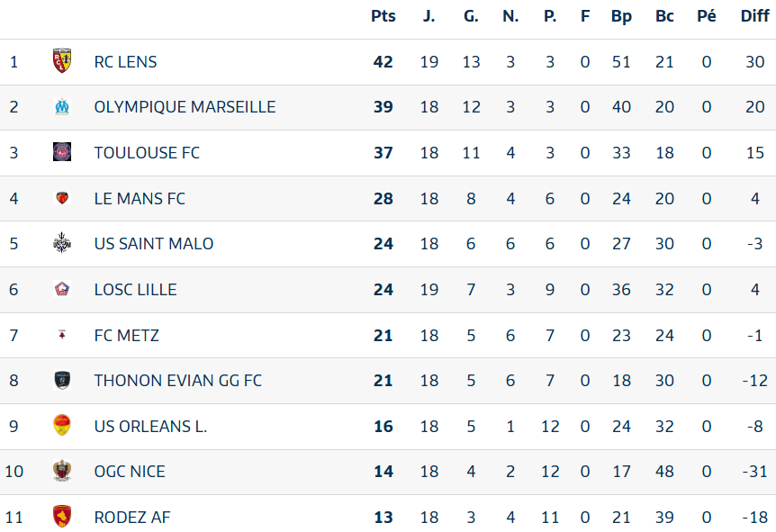The image size is (776, 532).
Task: Select RC Lens points value 42
Action: pyautogui.click(x=383, y=62)
